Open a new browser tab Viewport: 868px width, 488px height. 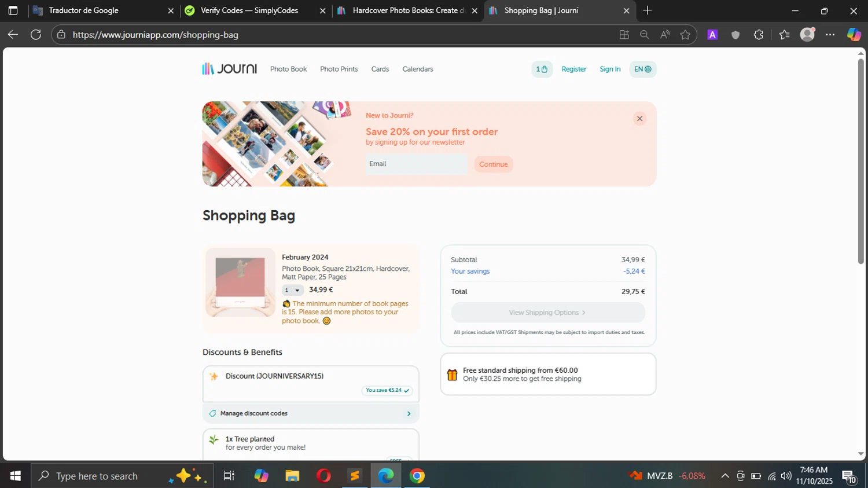coord(648,10)
